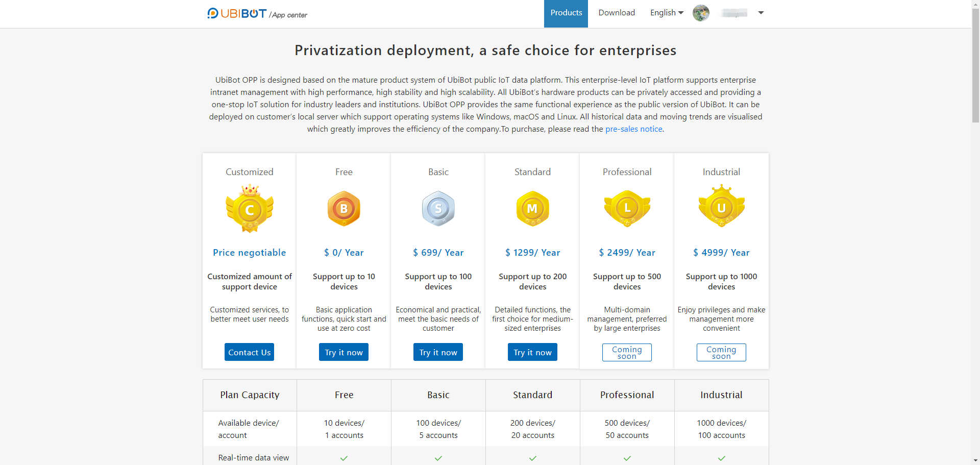Click 'Support up to 100 devices' text

pyautogui.click(x=438, y=282)
